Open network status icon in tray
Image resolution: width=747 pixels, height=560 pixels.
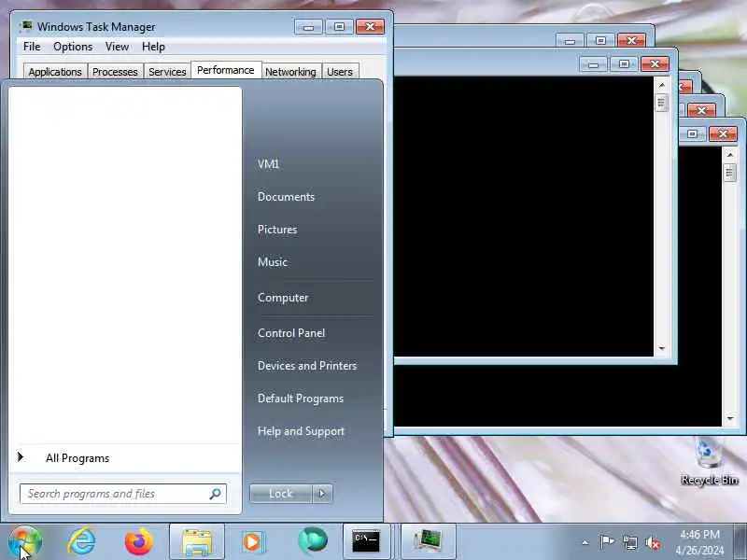[x=629, y=542]
